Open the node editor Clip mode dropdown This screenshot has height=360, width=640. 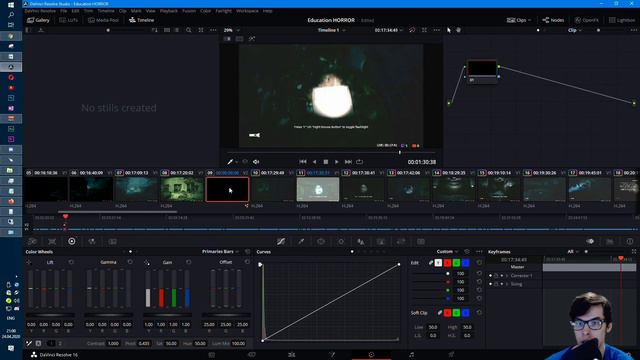tap(575, 30)
